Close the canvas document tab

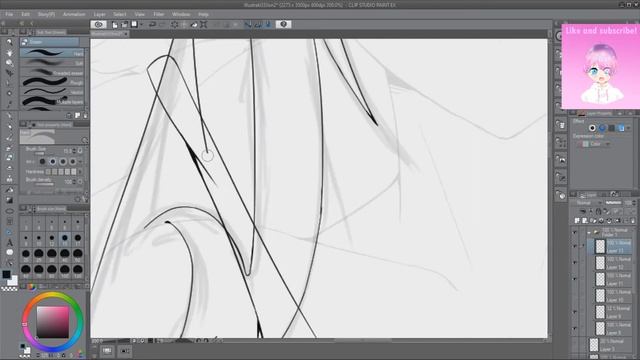(126, 34)
